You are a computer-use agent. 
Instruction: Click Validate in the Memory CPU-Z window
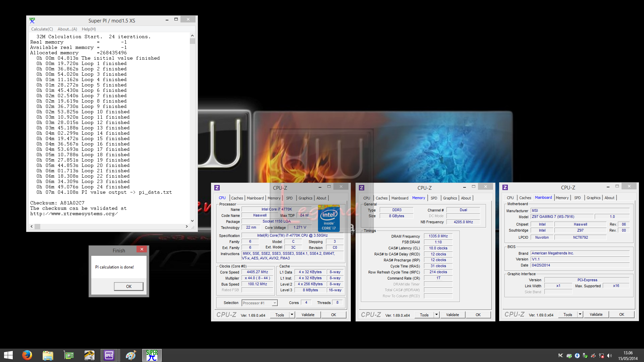point(452,315)
